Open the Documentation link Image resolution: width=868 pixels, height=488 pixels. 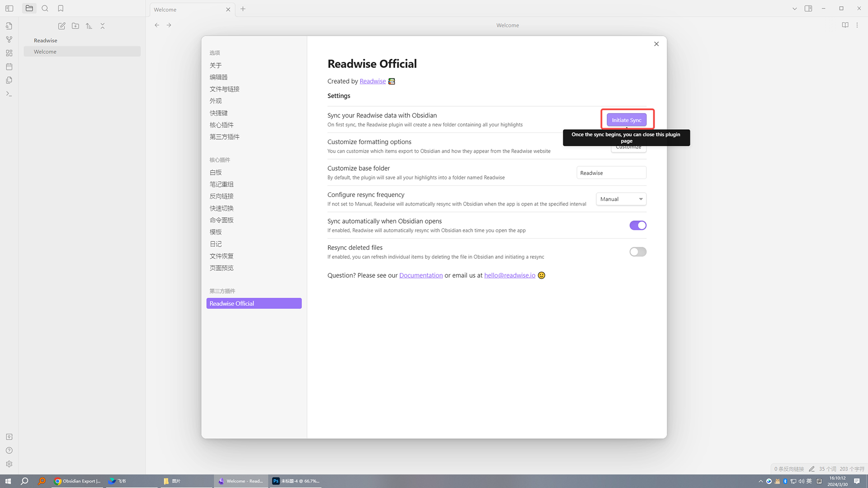420,275
